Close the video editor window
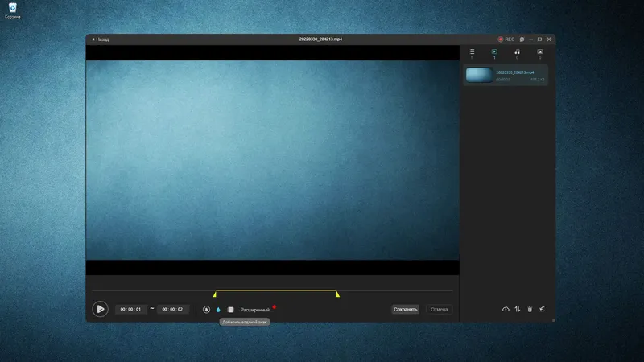The image size is (644, 362). click(549, 39)
